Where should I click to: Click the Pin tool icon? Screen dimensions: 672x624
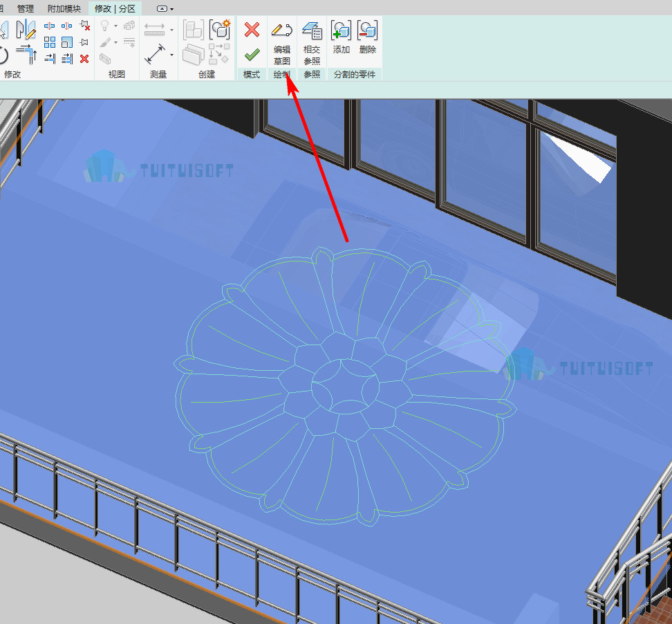coord(84,42)
